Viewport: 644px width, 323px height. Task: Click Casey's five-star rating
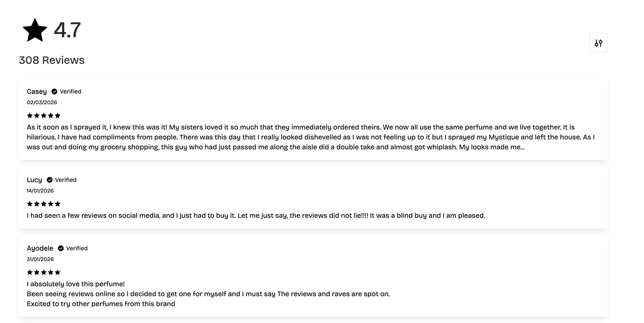(44, 115)
